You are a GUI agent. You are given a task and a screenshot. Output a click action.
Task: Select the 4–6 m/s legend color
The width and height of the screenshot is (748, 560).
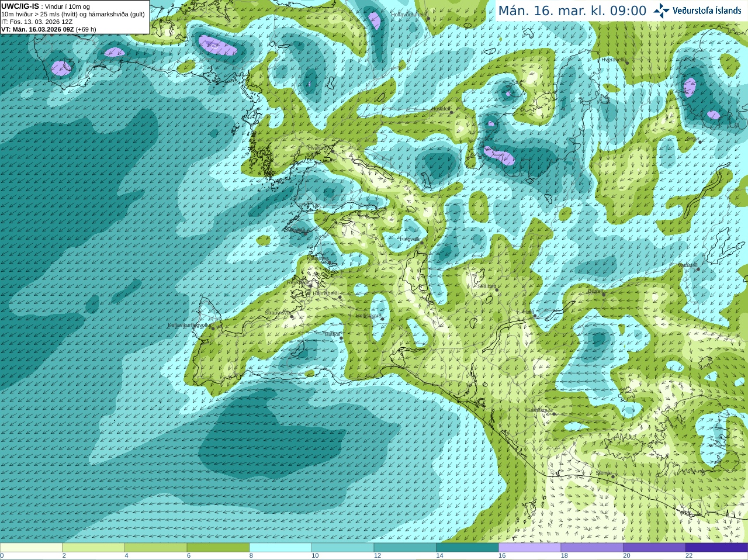pyautogui.click(x=156, y=548)
